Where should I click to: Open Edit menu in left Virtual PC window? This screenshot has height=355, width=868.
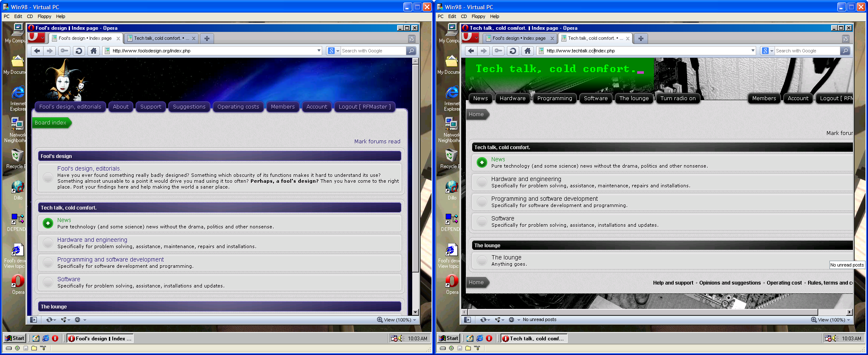pyautogui.click(x=18, y=16)
